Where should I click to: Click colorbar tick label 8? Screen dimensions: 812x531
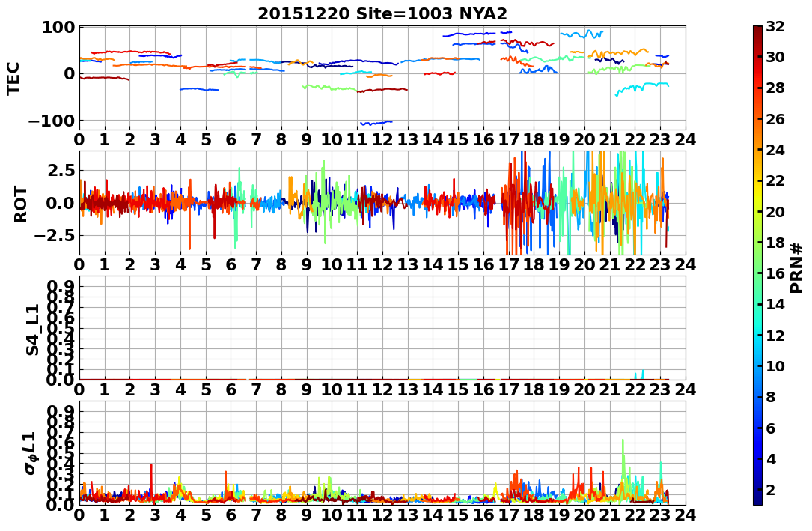tap(771, 398)
